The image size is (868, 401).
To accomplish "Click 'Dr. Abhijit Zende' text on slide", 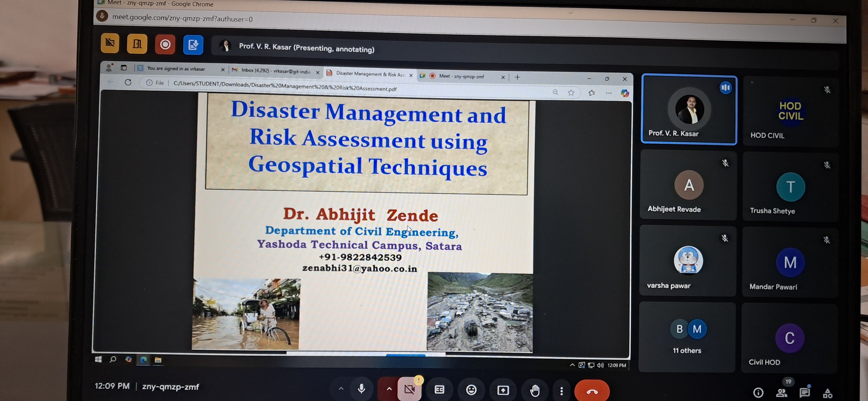I will tap(361, 215).
